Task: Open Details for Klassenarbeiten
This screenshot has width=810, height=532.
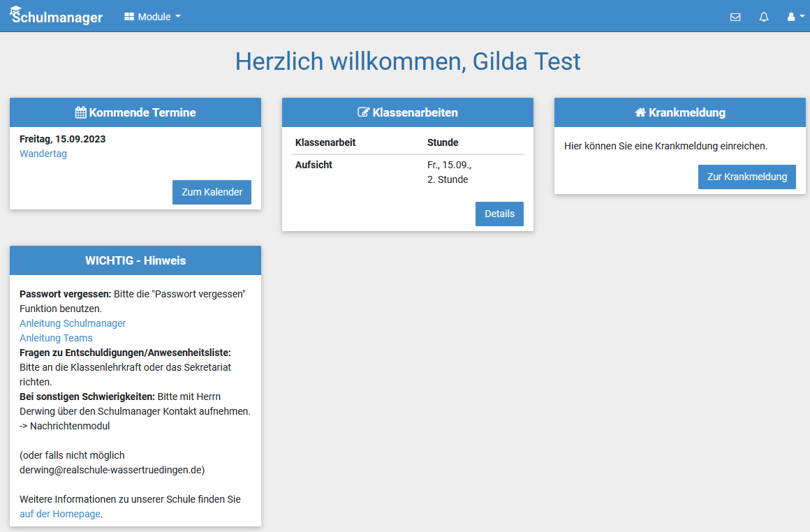Action: pos(499,214)
